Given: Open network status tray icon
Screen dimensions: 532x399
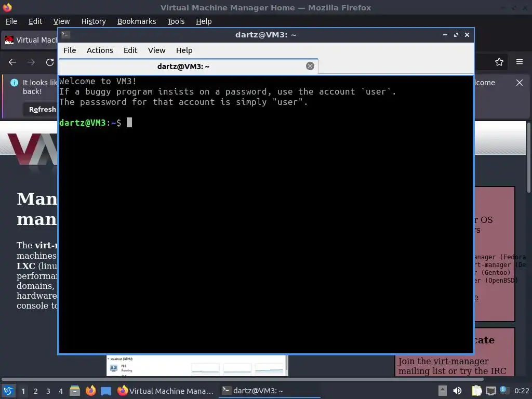Looking at the screenshot, I should [490, 391].
